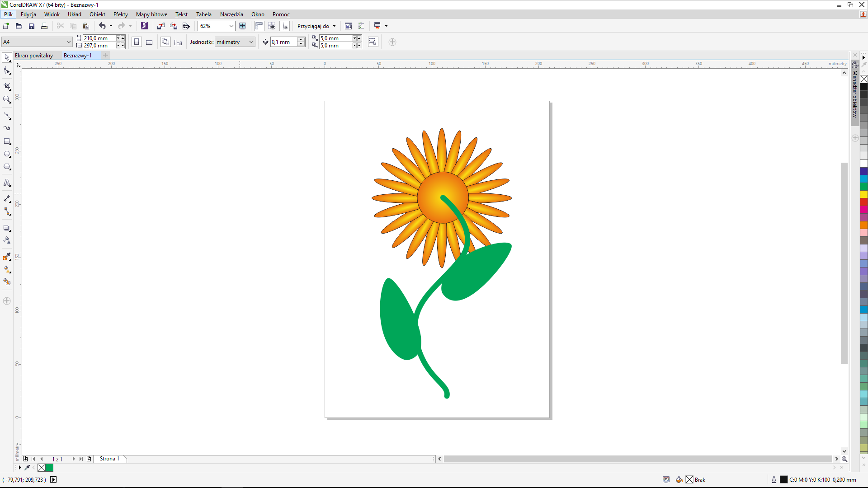Image resolution: width=868 pixels, height=488 pixels.
Task: Select the Text tool
Action: click(x=7, y=183)
